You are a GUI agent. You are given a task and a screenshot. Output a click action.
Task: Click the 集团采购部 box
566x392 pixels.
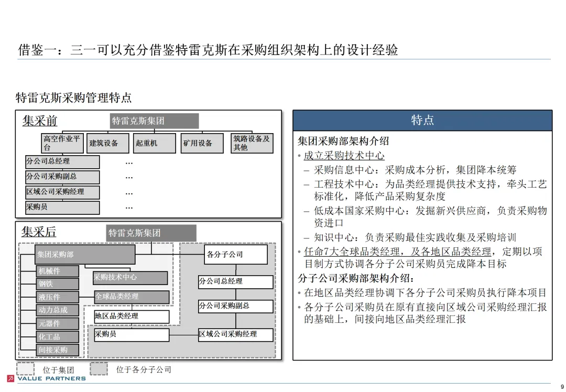tap(85, 255)
